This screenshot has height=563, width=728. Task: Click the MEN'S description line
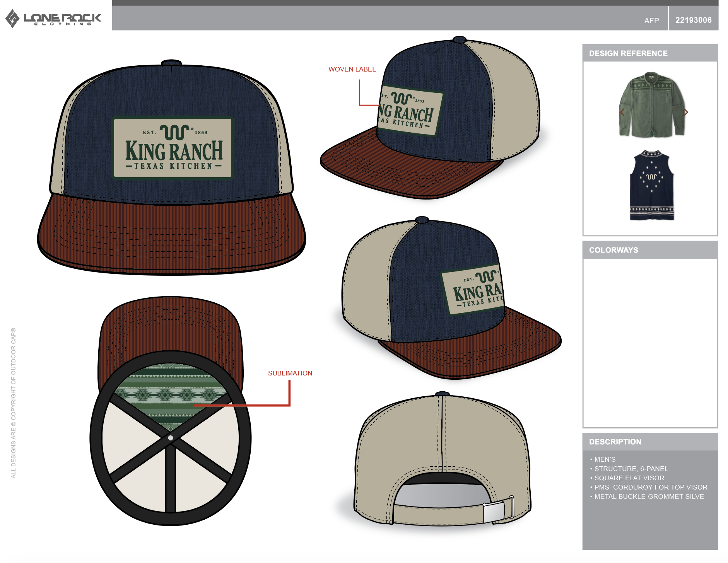pyautogui.click(x=605, y=459)
